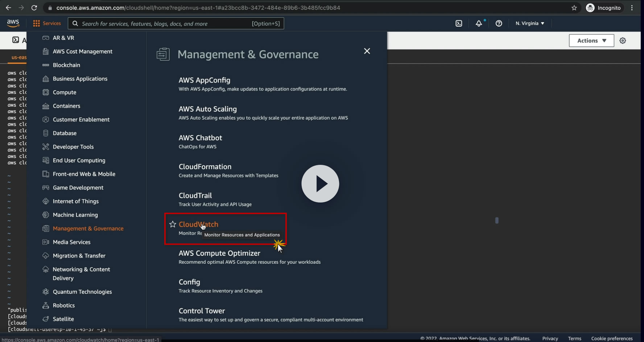
Task: Open the N. Virginia region dropdown
Action: click(x=530, y=24)
